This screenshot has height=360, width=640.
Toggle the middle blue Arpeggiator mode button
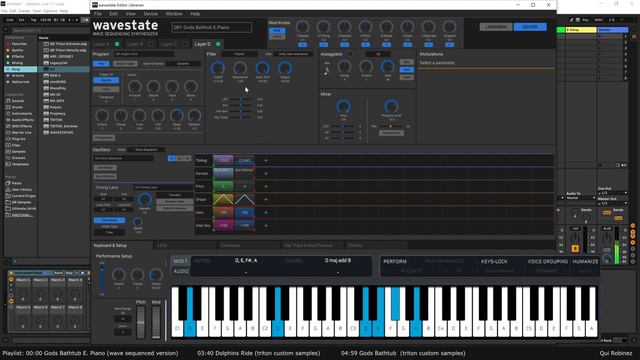[x=406, y=69]
